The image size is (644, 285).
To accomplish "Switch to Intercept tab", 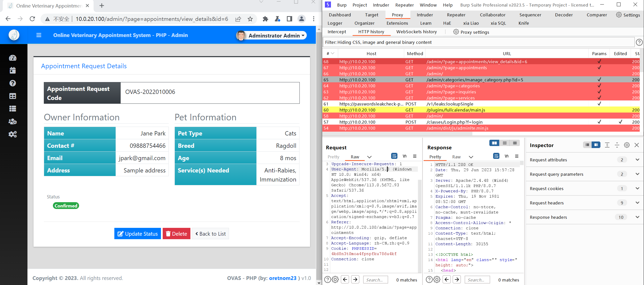I will 337,32.
